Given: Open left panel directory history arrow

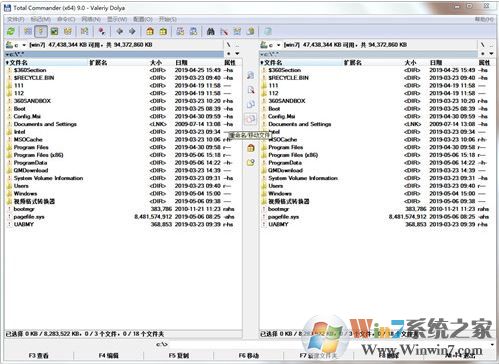Looking at the screenshot, I should coord(237,54).
